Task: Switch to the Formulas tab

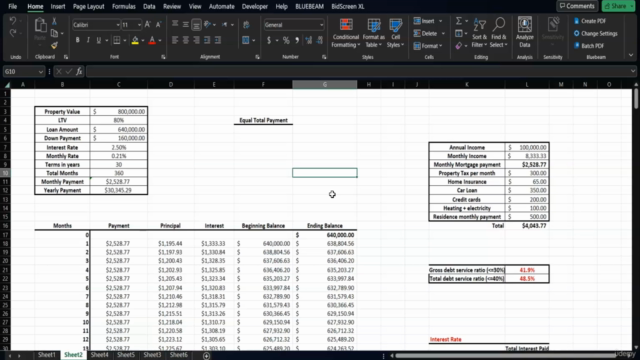Action: point(124,7)
